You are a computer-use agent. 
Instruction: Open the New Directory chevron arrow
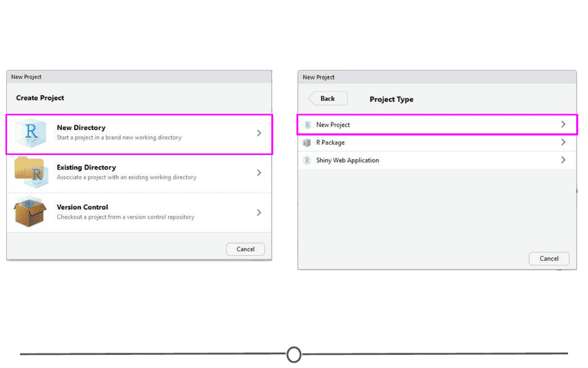pos(259,133)
